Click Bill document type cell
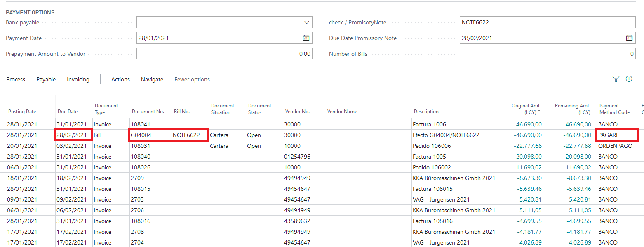This screenshot has width=644, height=247. [98, 135]
